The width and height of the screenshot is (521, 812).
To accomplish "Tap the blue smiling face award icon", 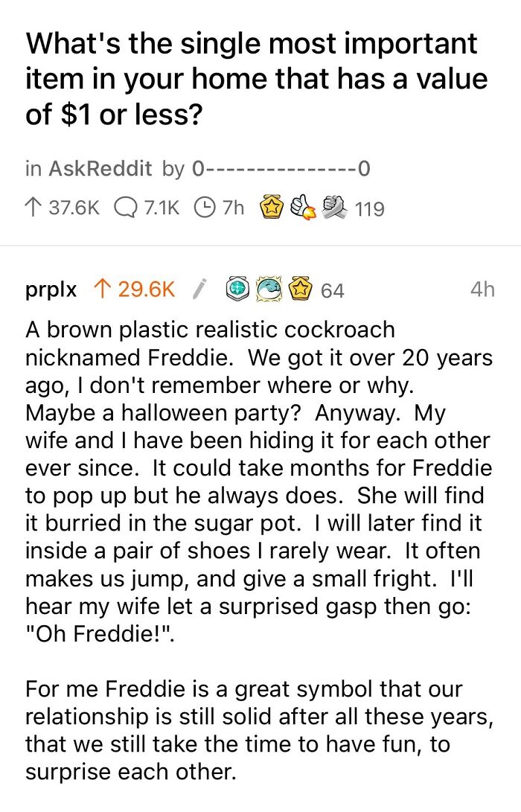I will click(270, 289).
